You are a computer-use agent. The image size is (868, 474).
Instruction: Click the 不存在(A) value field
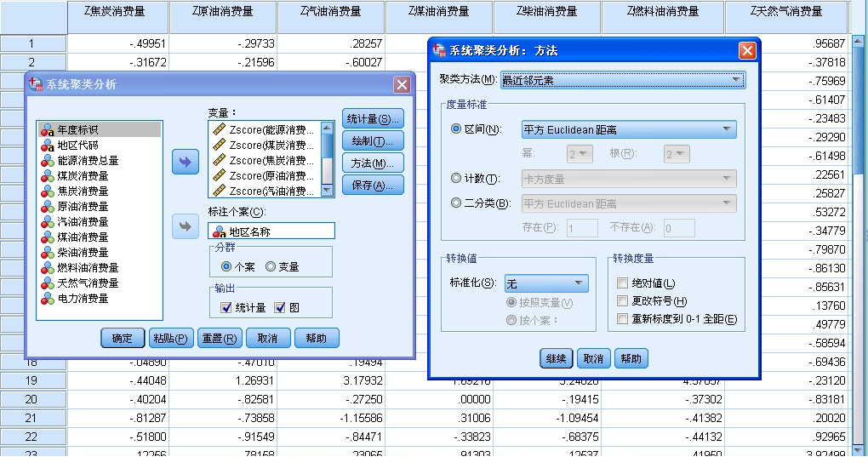tap(679, 228)
